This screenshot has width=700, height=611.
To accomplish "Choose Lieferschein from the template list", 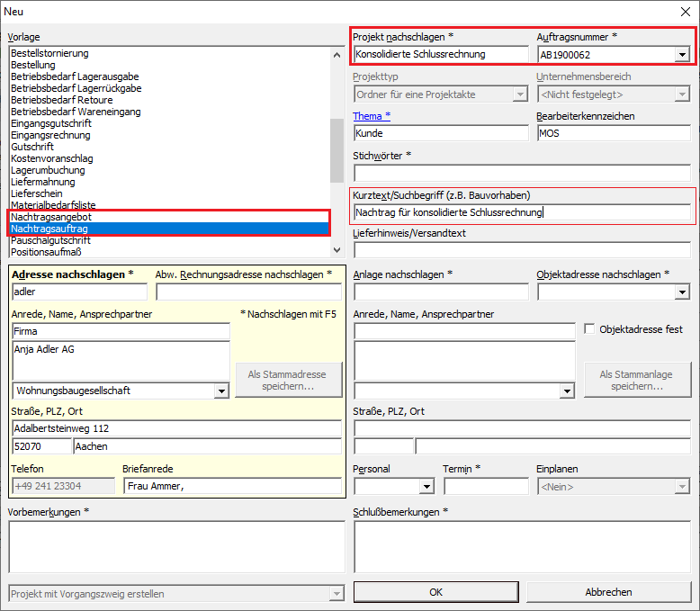I will point(36,193).
